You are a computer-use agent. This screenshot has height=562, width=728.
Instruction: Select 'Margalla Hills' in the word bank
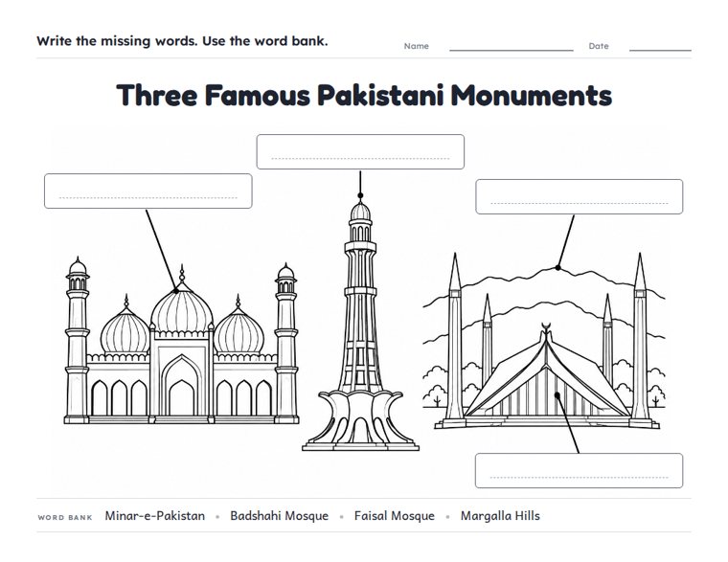(500, 516)
